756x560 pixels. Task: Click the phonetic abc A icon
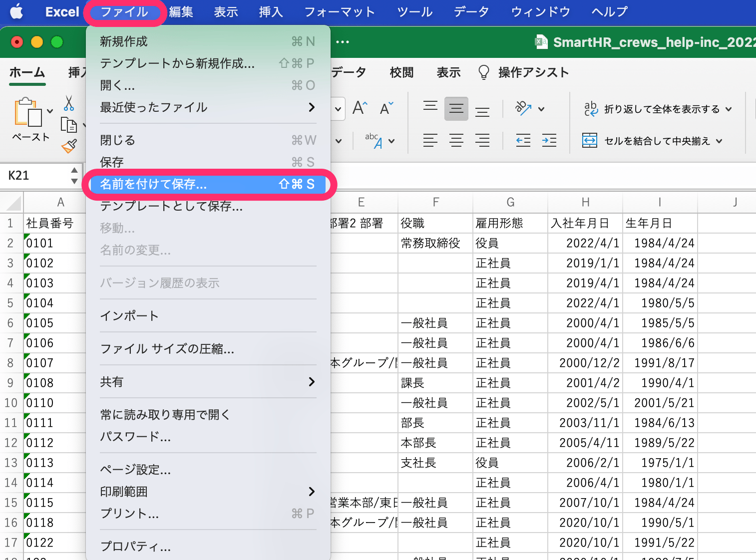click(374, 141)
